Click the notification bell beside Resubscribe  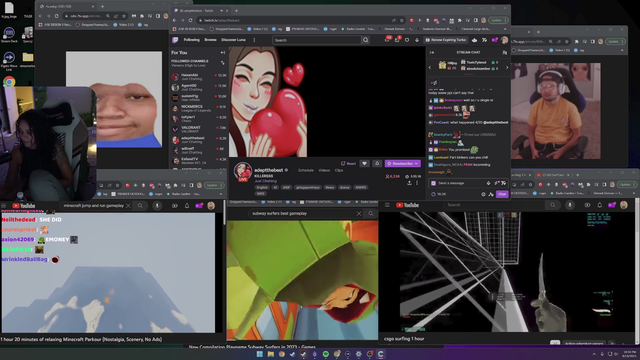[x=377, y=164]
